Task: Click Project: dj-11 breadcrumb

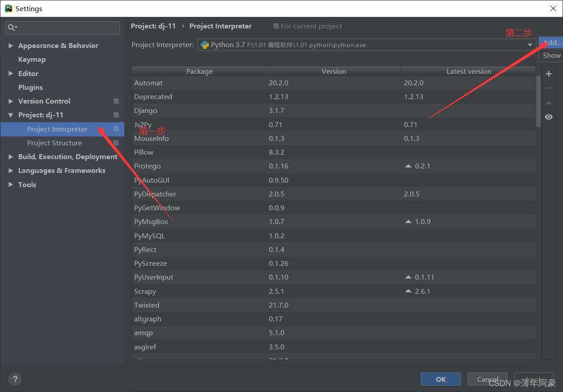Action: coord(153,26)
